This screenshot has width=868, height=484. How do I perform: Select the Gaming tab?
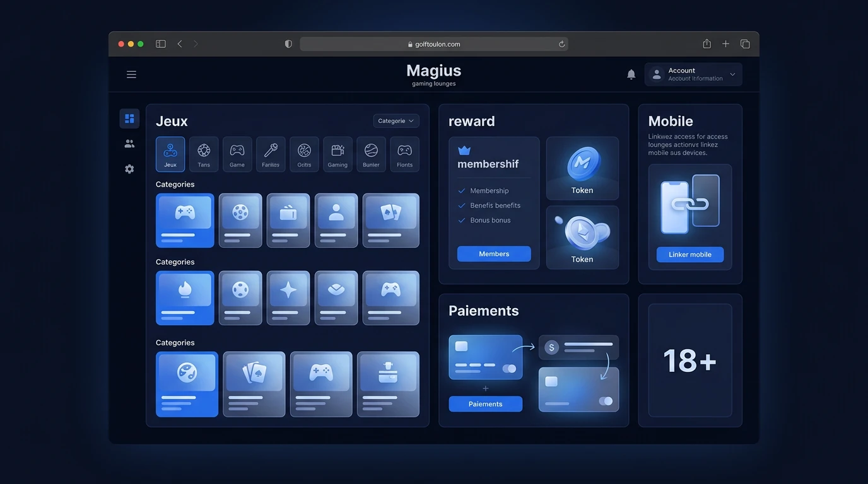point(337,154)
